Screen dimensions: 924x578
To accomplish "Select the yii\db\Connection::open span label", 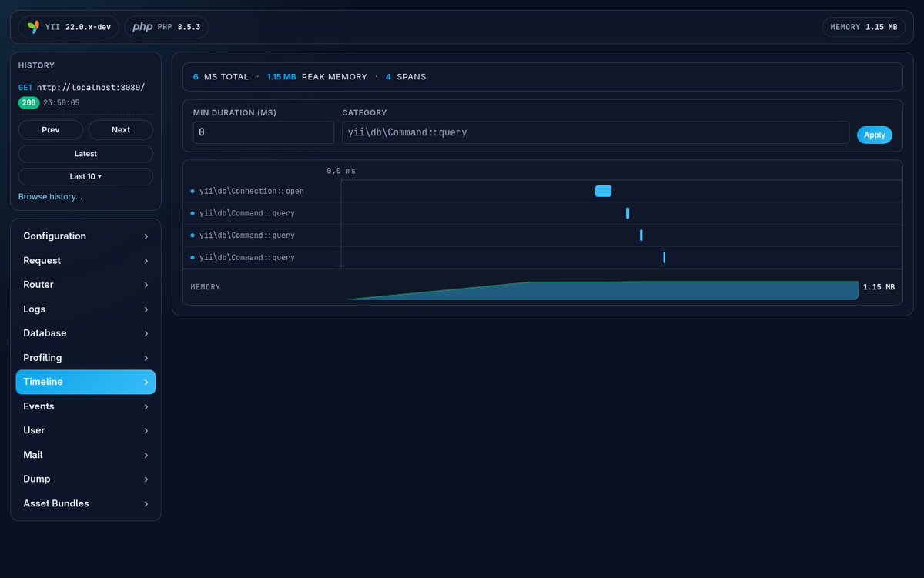I will 252,191.
